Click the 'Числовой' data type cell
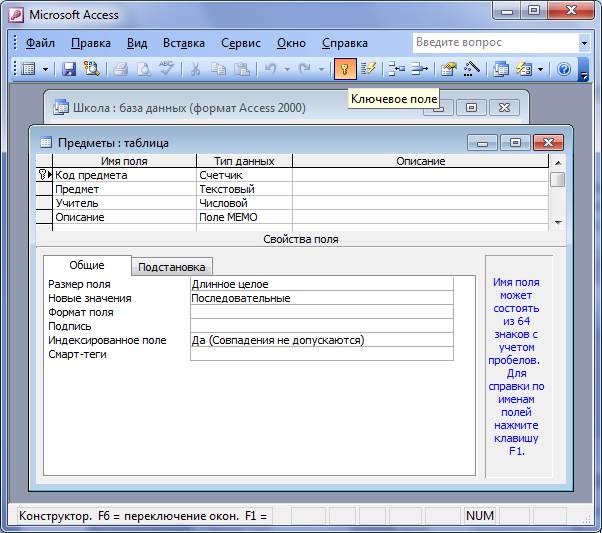Screen dimensions: 602x533 (x=244, y=203)
